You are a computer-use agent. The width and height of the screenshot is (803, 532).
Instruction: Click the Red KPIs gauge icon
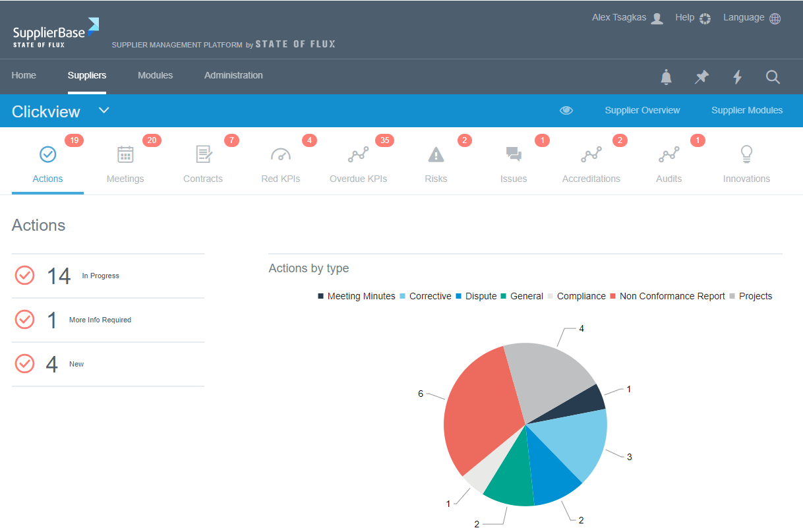280,154
